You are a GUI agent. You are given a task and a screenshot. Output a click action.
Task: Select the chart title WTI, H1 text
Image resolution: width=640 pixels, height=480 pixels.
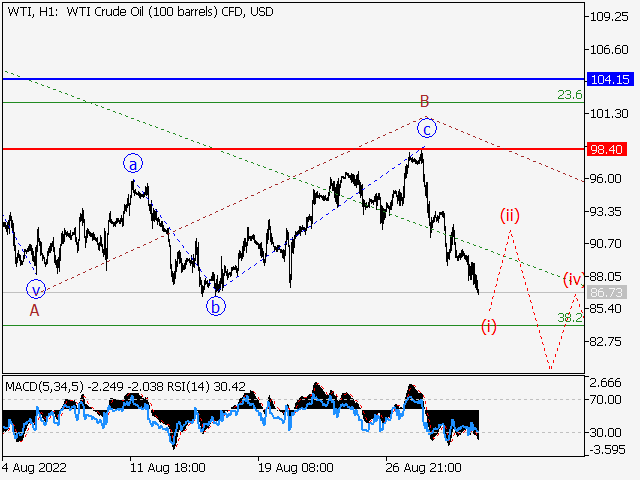pos(34,12)
